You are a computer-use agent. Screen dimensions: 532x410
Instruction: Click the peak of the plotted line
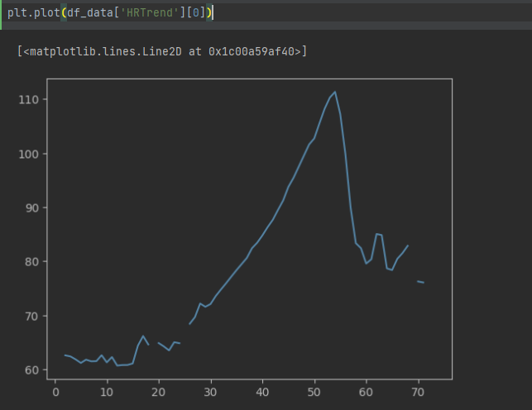(335, 92)
